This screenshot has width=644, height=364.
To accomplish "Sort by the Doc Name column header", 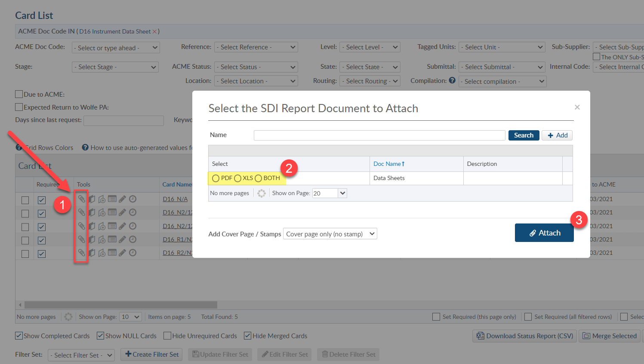I will click(x=389, y=164).
